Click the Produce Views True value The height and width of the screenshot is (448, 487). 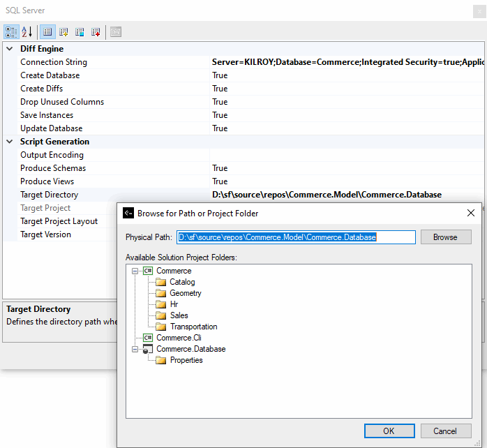tap(220, 181)
